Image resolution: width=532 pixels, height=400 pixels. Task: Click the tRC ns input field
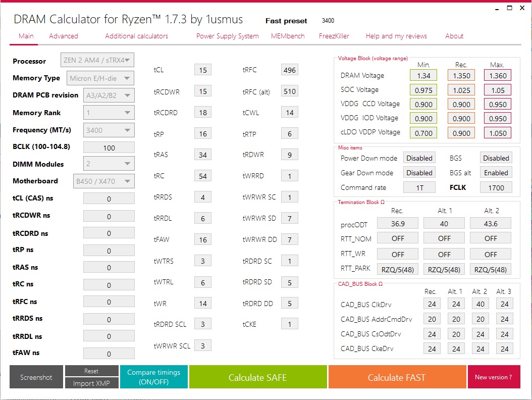[x=109, y=285]
